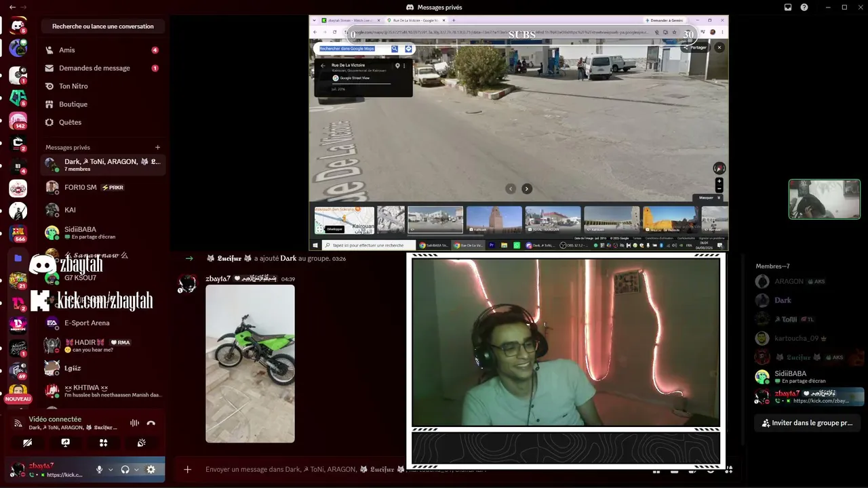Toggle noise suppression waveform icon
Viewport: 868px width, 488px height.
(x=134, y=423)
